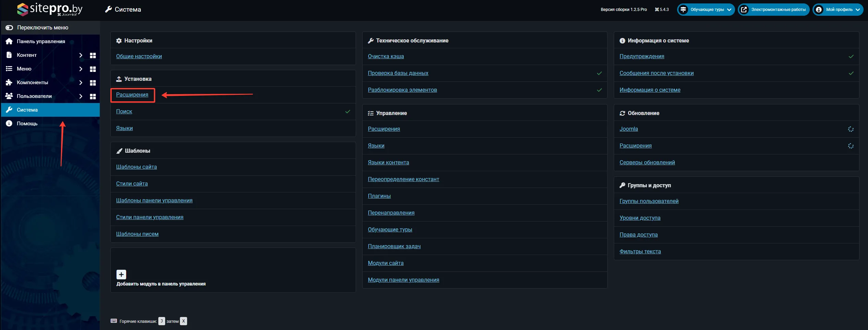Open the Обучающие туры dropdown

[x=706, y=10]
